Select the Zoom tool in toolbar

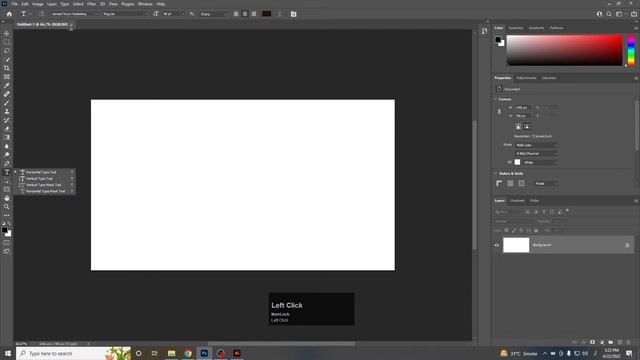7,207
